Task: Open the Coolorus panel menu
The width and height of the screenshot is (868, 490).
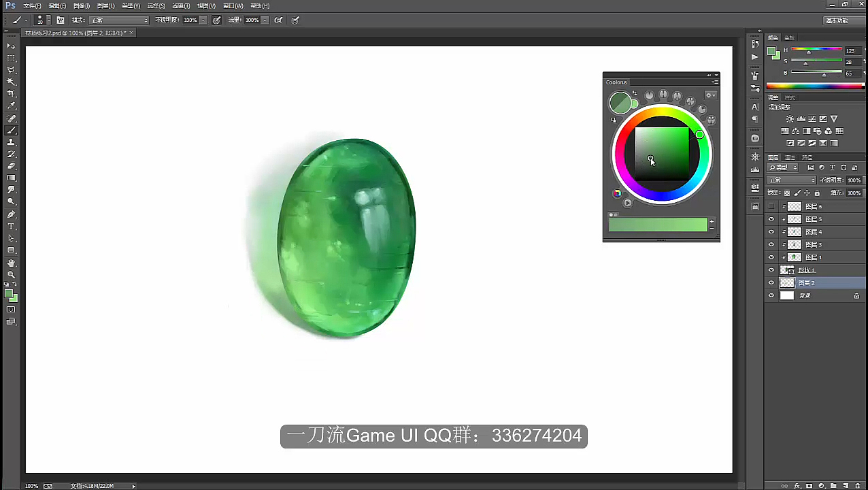Action: 715,82
